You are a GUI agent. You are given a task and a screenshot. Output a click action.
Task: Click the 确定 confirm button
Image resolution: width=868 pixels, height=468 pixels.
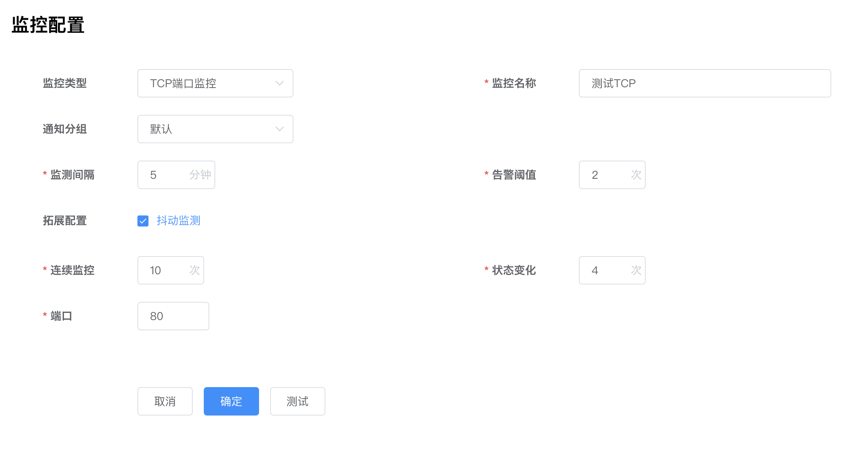tap(231, 401)
